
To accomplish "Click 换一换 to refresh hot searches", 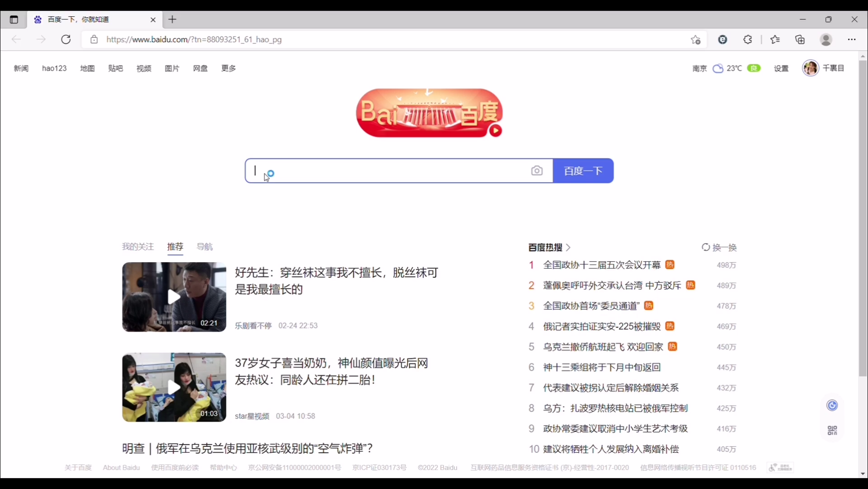I will 719,248.
